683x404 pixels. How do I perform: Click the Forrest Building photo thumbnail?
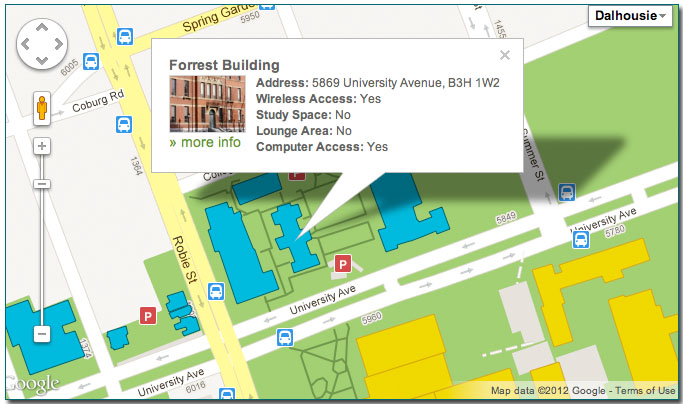[206, 103]
